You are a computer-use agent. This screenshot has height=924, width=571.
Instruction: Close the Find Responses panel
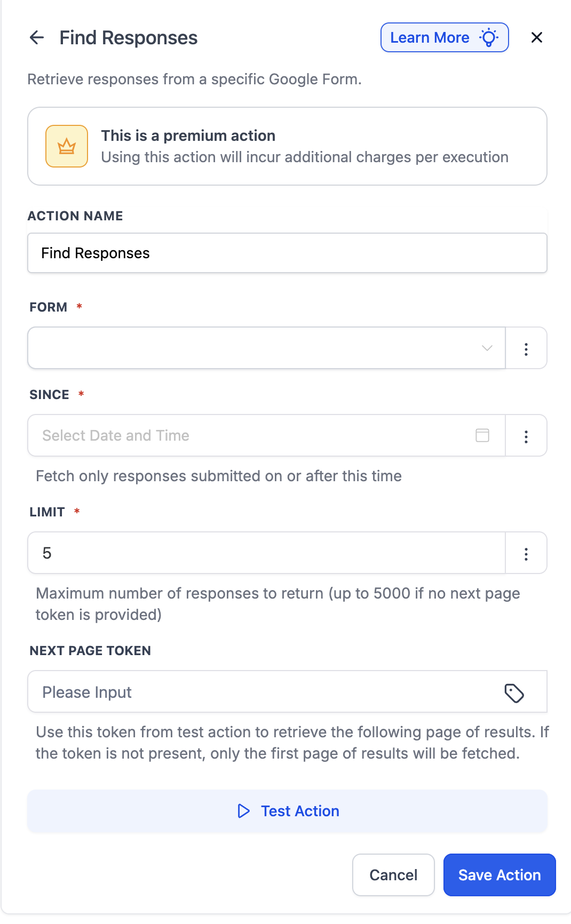click(x=537, y=37)
